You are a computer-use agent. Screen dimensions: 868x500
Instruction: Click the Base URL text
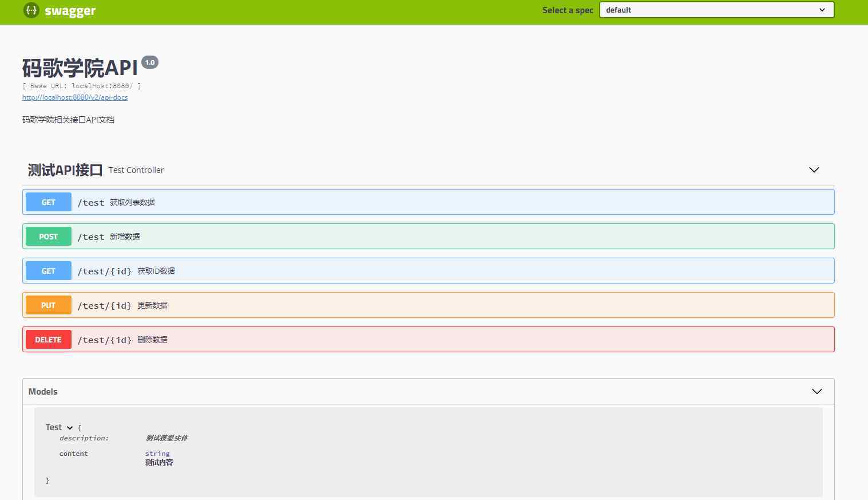(81, 86)
